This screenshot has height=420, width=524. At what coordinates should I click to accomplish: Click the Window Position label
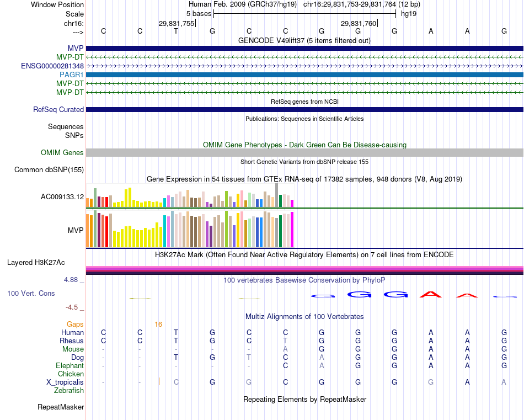[x=57, y=4]
